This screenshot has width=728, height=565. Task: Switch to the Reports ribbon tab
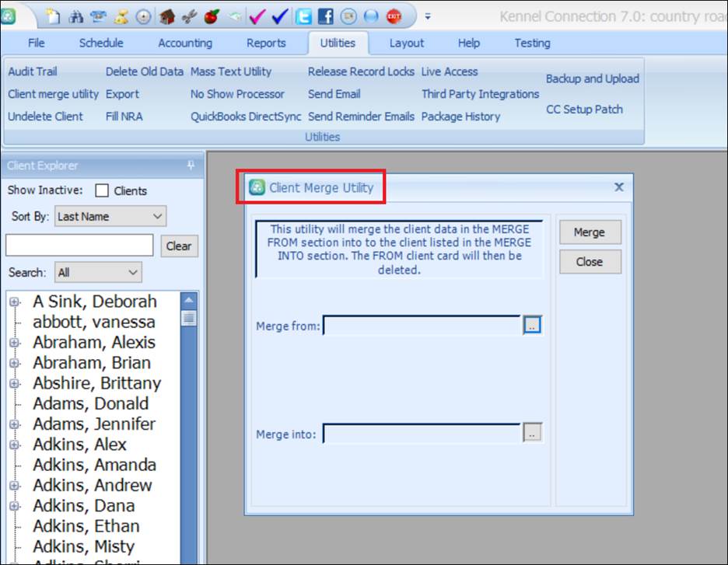[x=266, y=43]
